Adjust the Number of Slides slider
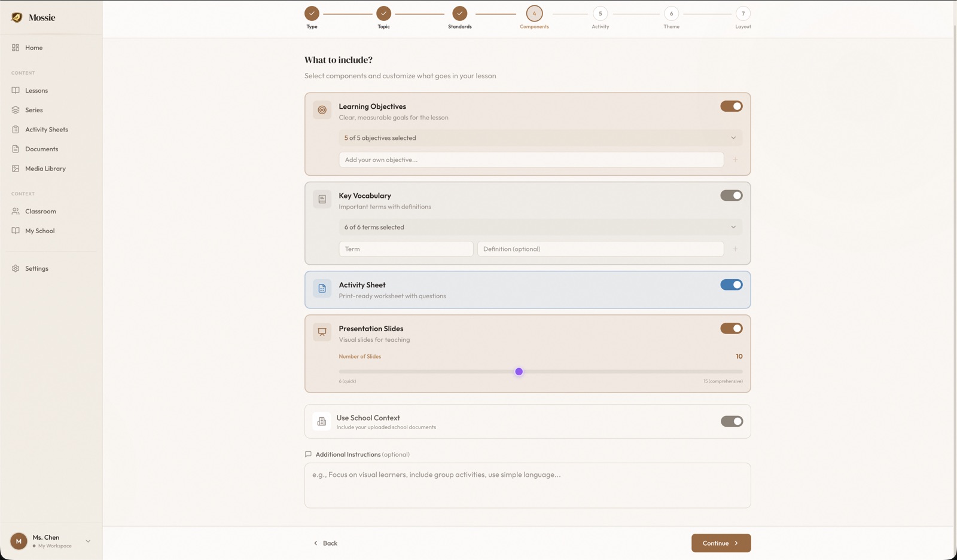 (519, 371)
